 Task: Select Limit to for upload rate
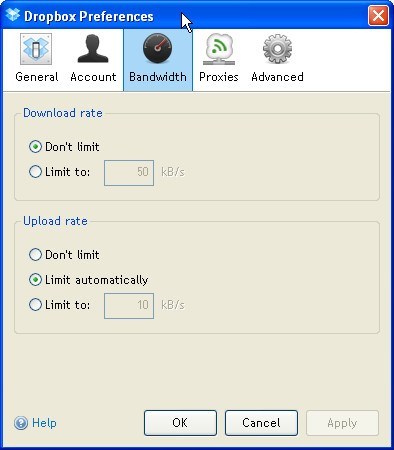(x=35, y=305)
